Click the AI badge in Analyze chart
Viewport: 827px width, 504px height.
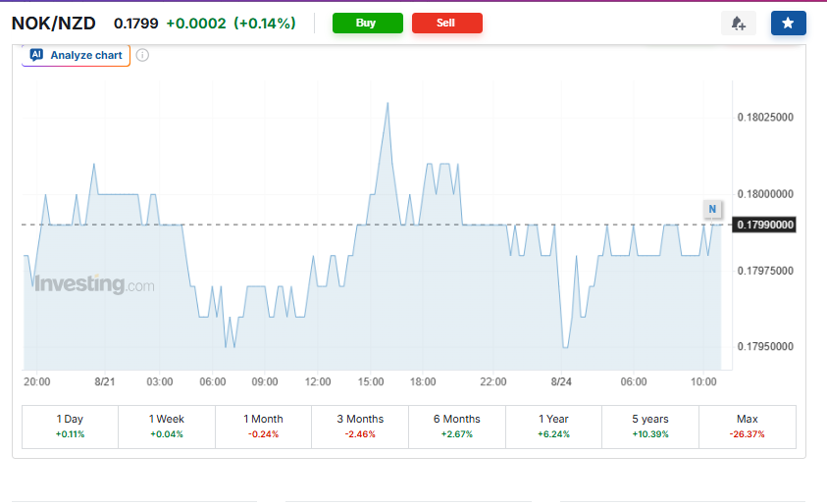pos(36,55)
